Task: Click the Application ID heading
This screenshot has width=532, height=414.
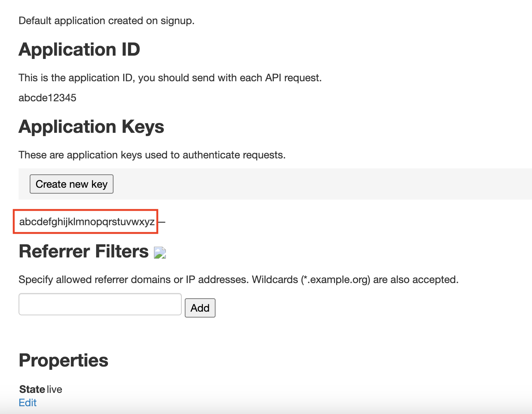Action: [79, 49]
